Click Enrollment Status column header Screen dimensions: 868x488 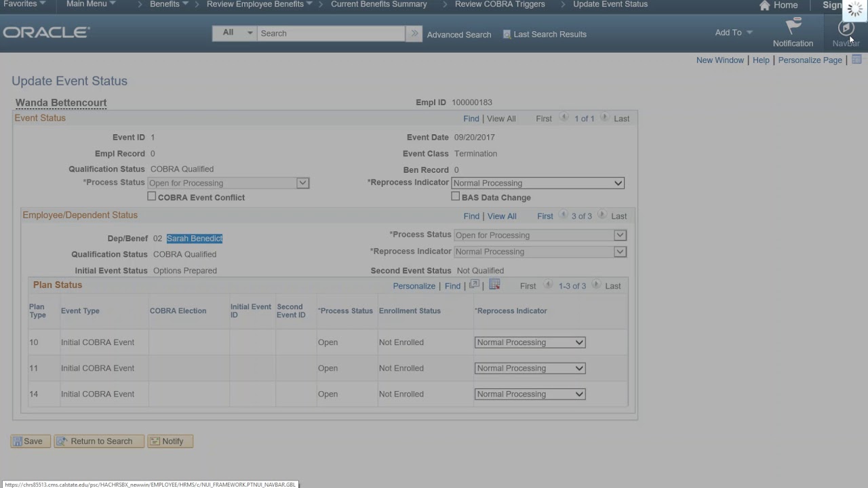point(410,311)
